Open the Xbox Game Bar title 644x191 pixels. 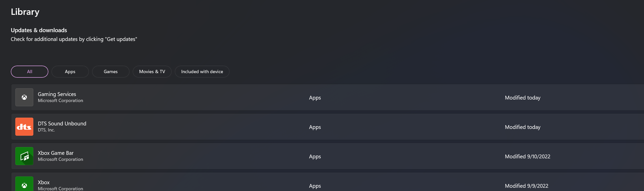click(56, 153)
